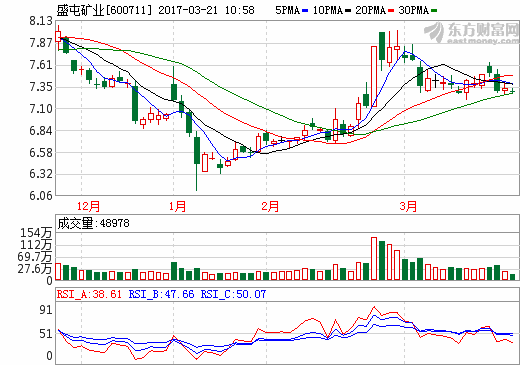
Task: Click the 8.13 price axis label
Action: click(x=41, y=21)
